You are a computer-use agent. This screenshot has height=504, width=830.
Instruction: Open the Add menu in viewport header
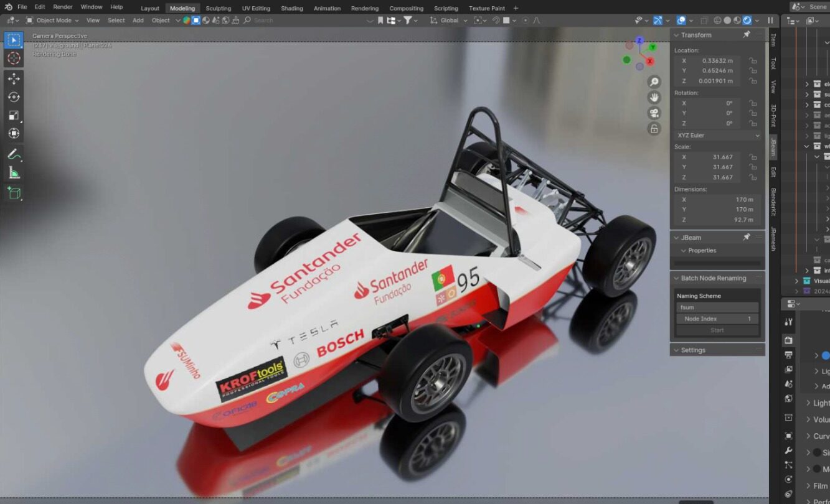pyautogui.click(x=138, y=21)
